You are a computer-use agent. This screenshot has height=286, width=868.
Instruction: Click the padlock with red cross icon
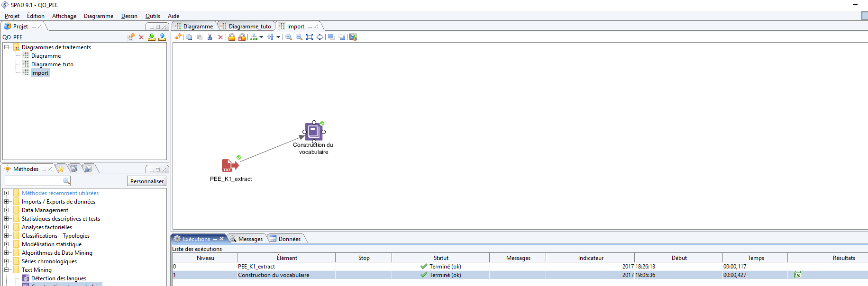tap(242, 37)
